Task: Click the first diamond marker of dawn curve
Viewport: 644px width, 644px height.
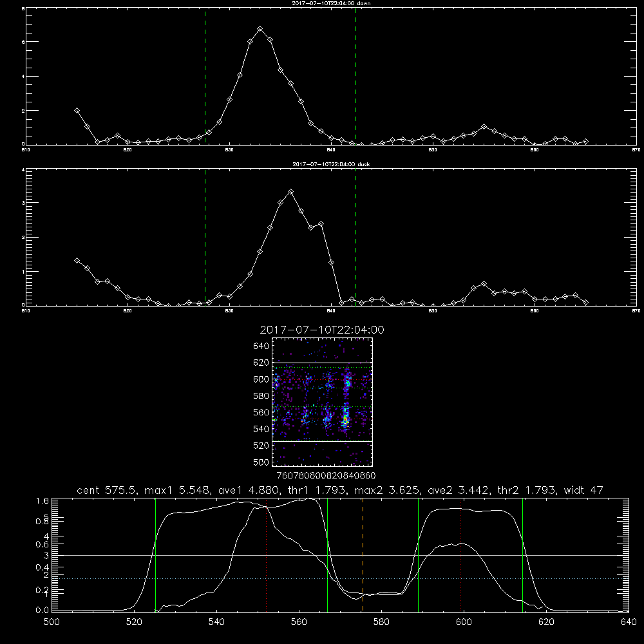Action: tap(77, 111)
